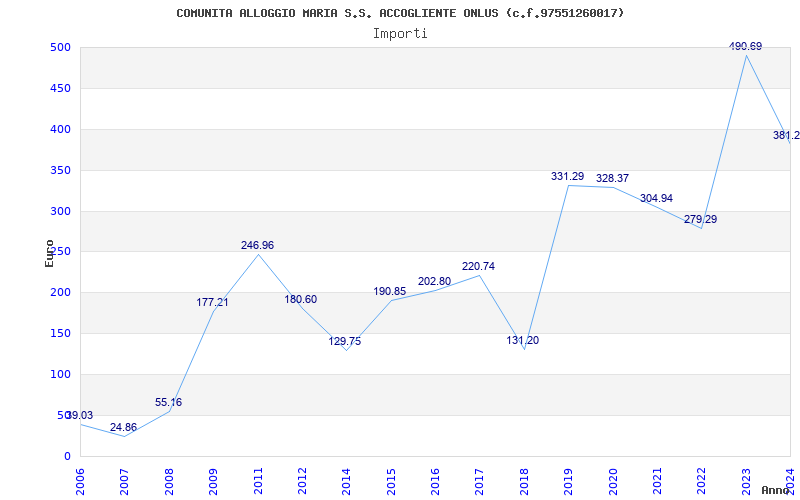Image resolution: width=800 pixels, height=500 pixels.
Task: Click the 300 y-axis tick label
Action: pos(60,211)
